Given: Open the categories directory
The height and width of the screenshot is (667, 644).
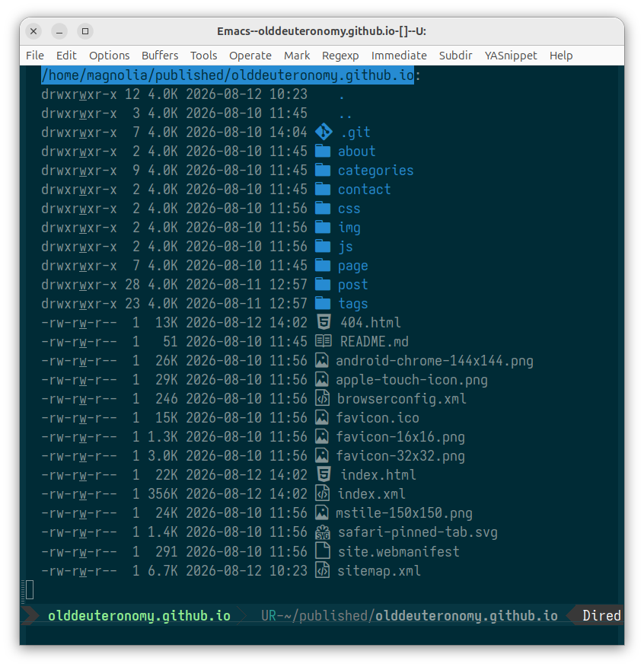Looking at the screenshot, I should point(375,170).
